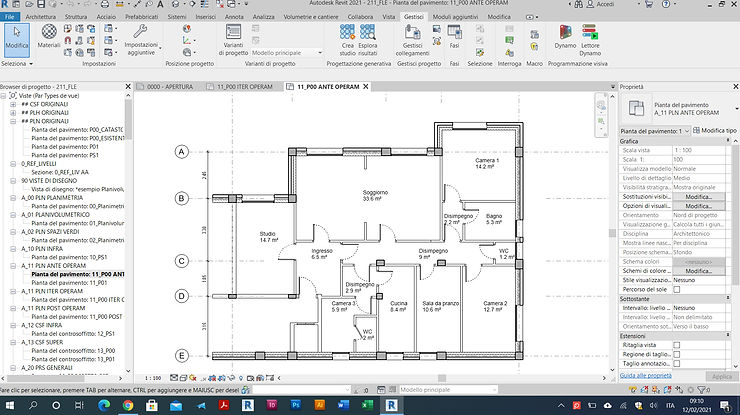This screenshot has height=415, width=740.
Task: Click the view scale 1 : 100 control
Action: tap(153, 378)
